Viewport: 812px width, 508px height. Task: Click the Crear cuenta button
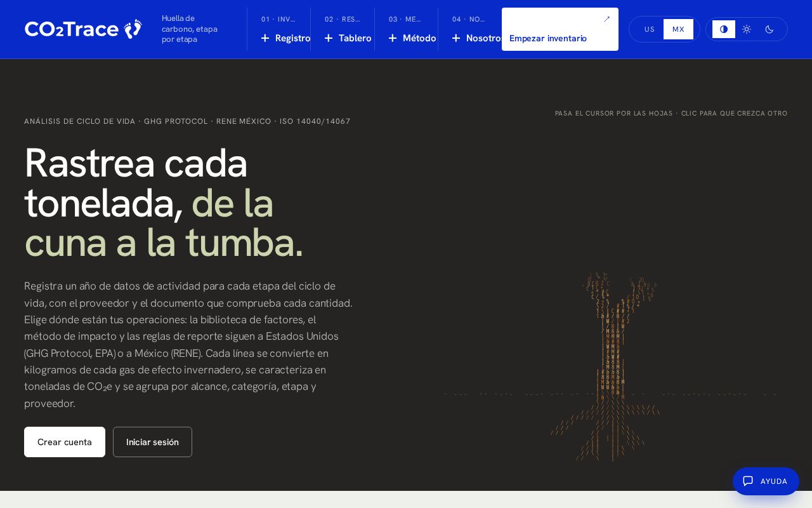pyautogui.click(x=65, y=442)
